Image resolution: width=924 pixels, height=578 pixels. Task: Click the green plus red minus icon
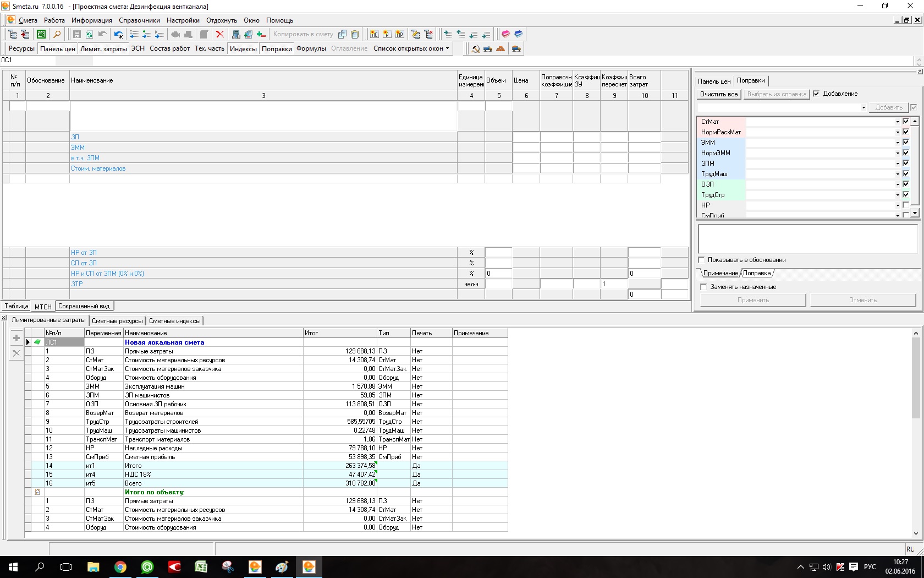coord(261,34)
